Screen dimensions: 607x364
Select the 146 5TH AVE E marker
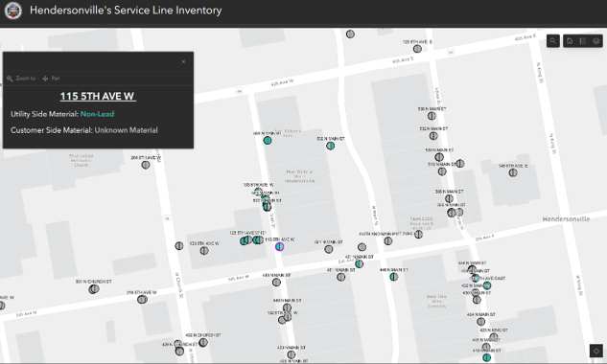coord(513,172)
